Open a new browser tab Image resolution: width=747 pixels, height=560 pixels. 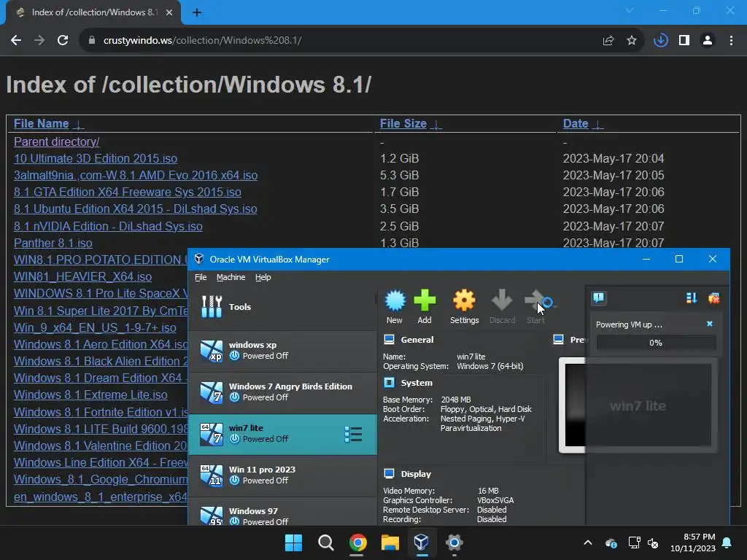[197, 13]
